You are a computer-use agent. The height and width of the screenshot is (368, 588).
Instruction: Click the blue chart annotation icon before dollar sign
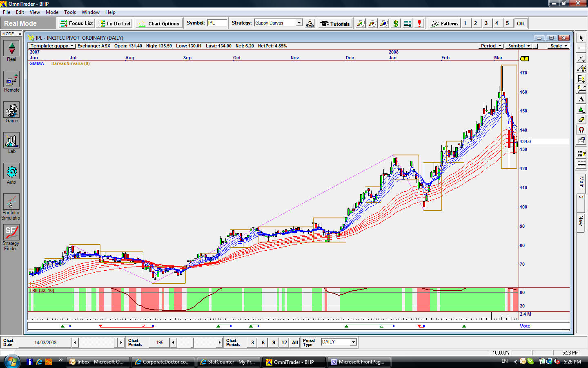pyautogui.click(x=384, y=23)
